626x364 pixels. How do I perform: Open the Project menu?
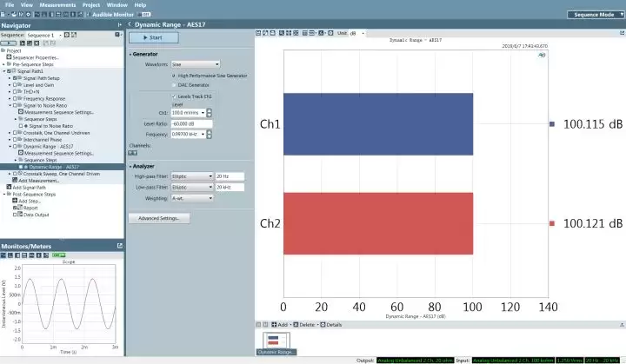tap(91, 5)
